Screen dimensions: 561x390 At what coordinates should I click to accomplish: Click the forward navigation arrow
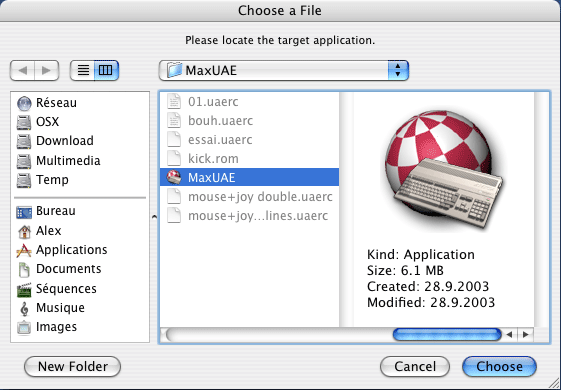pos(47,70)
